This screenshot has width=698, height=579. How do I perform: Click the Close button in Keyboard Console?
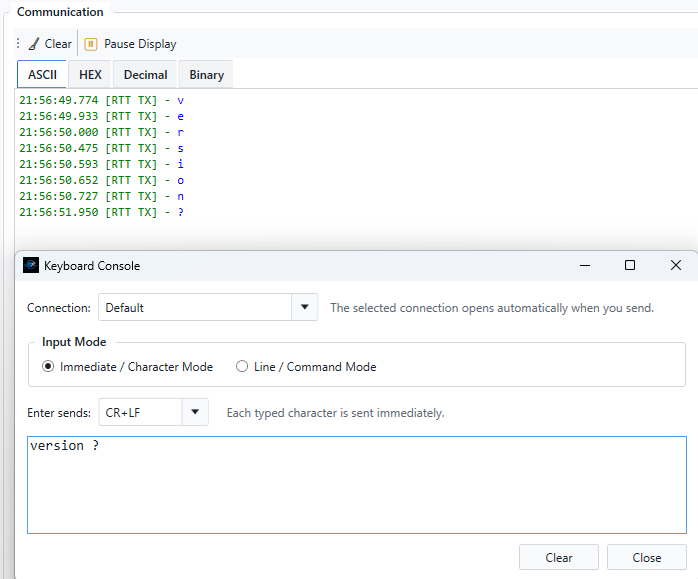[646, 557]
